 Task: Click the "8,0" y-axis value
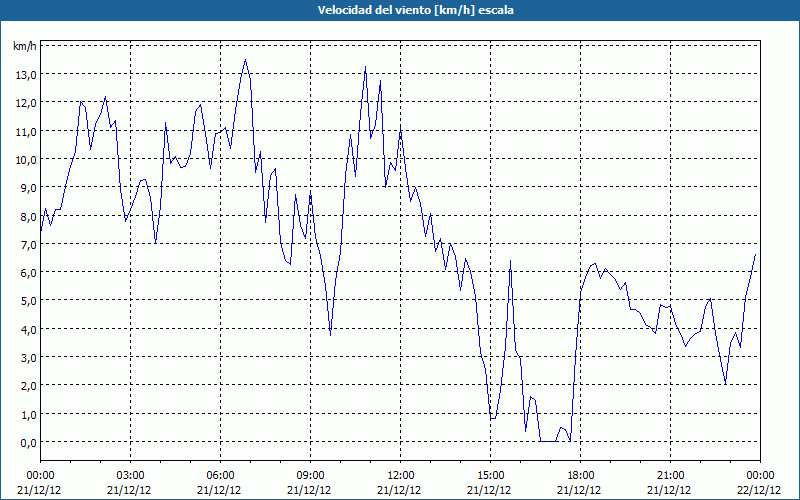(29, 216)
